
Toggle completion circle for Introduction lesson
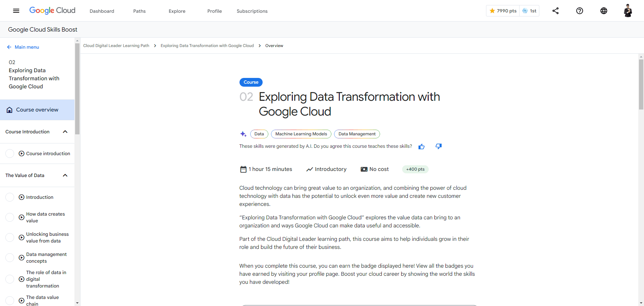[x=10, y=197]
